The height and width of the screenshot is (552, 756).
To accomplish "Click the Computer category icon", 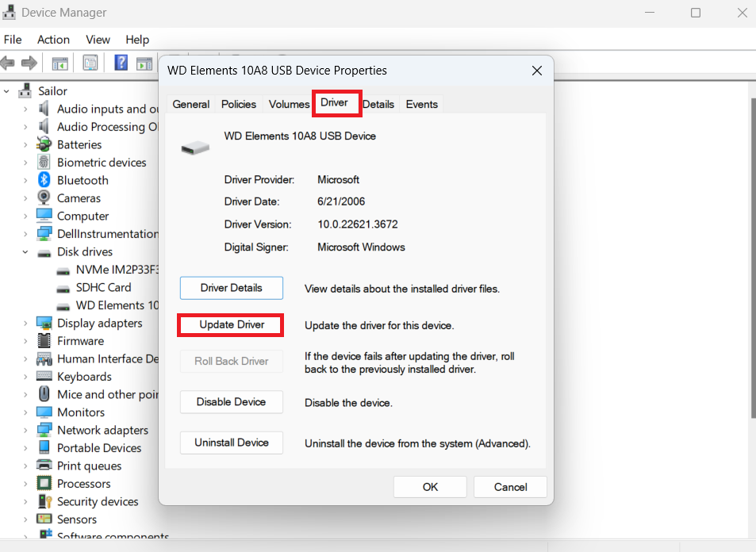I will (44, 216).
